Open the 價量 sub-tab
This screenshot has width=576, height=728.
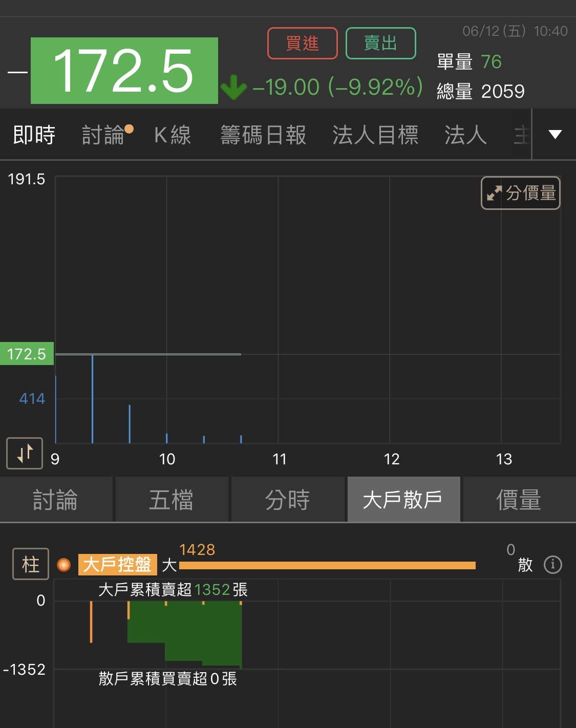[519, 500]
